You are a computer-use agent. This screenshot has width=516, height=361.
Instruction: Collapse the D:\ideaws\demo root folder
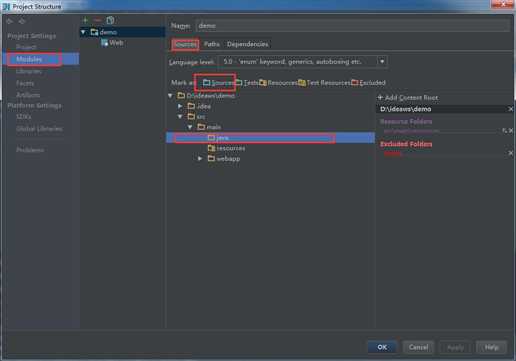170,96
